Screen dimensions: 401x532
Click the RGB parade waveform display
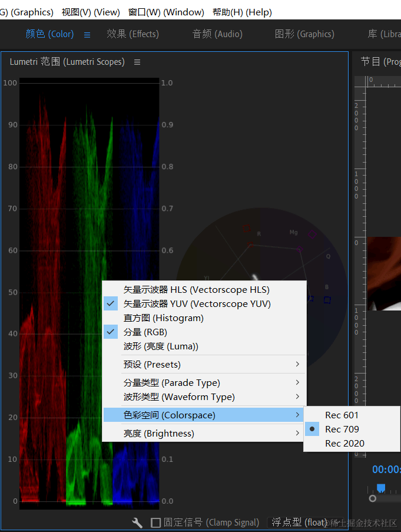click(x=89, y=293)
